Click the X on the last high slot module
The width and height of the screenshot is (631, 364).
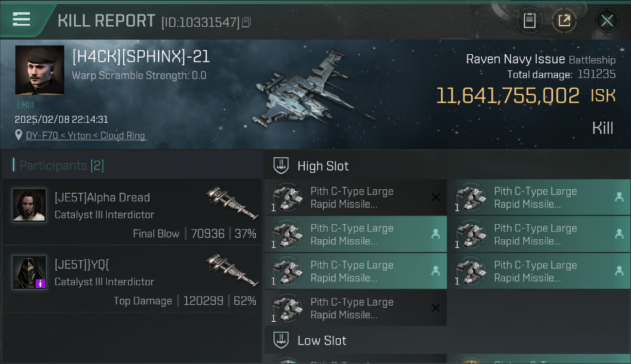tap(435, 308)
